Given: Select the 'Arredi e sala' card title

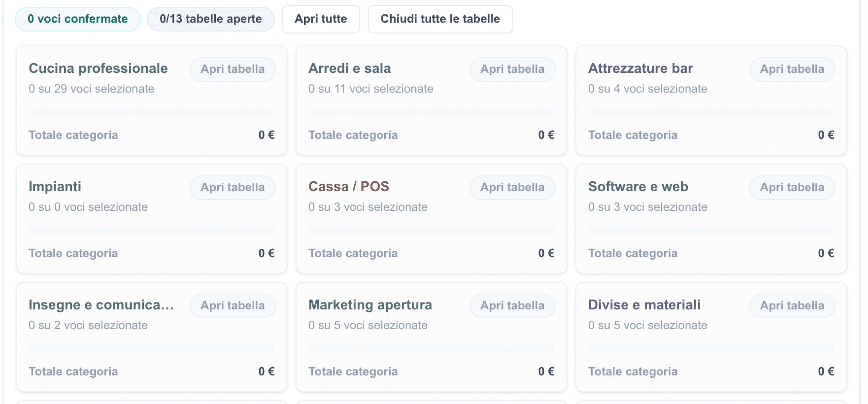Looking at the screenshot, I should [x=350, y=68].
